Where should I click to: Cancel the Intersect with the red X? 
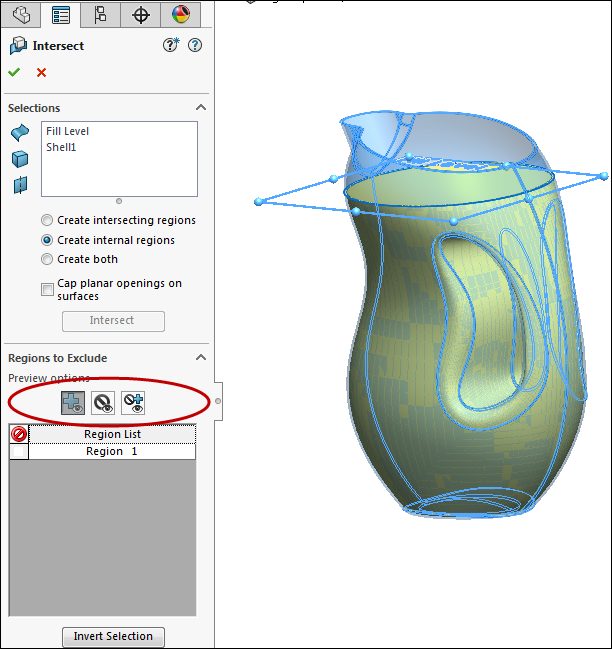point(41,72)
